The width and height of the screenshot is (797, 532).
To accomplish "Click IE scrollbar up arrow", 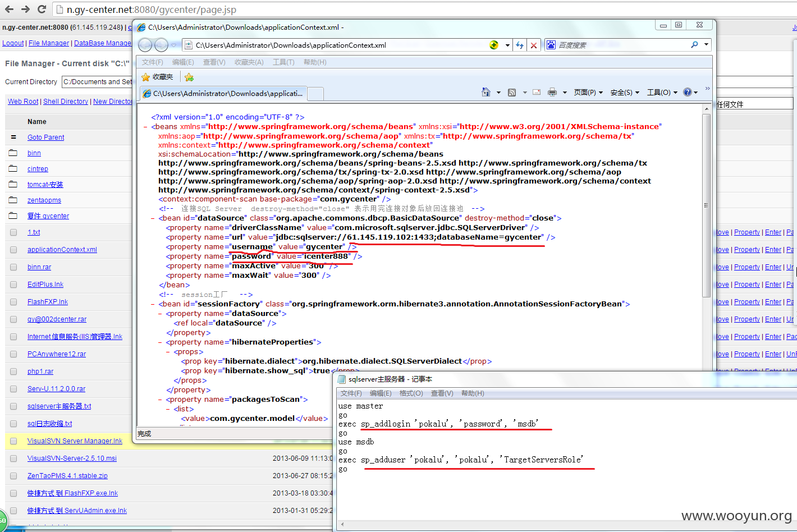I will 706,108.
